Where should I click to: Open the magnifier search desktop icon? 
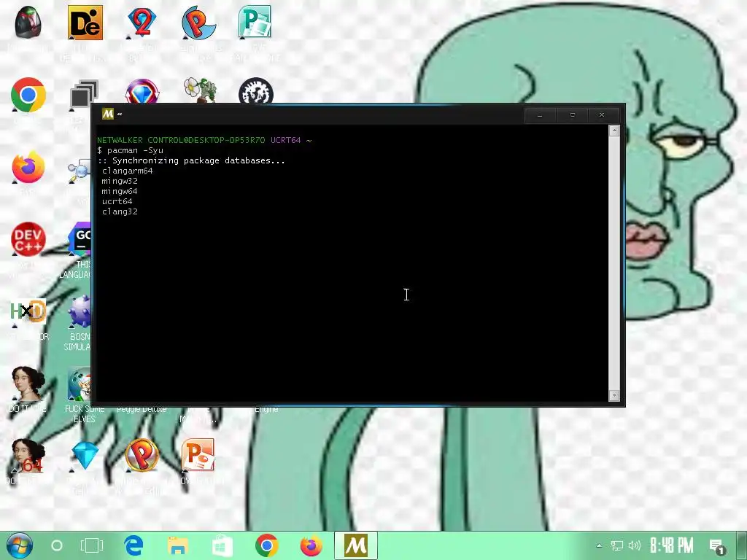[x=79, y=172]
